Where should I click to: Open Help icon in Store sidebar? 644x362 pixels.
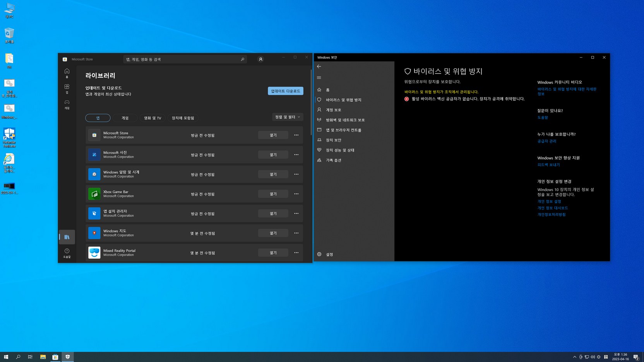67,253
